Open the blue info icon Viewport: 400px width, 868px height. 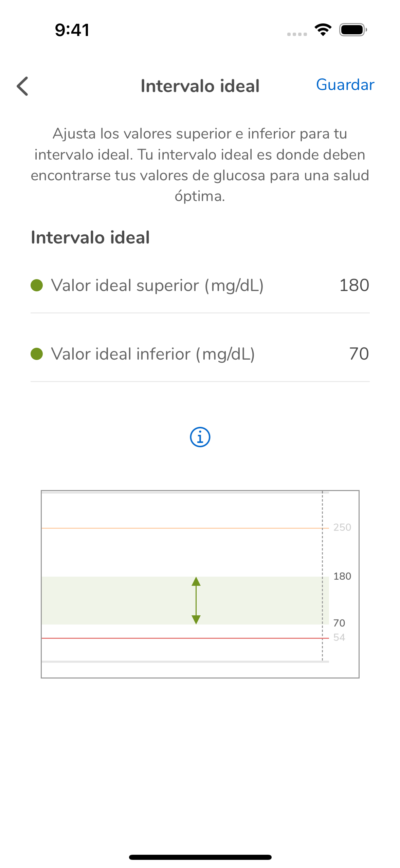tap(200, 437)
